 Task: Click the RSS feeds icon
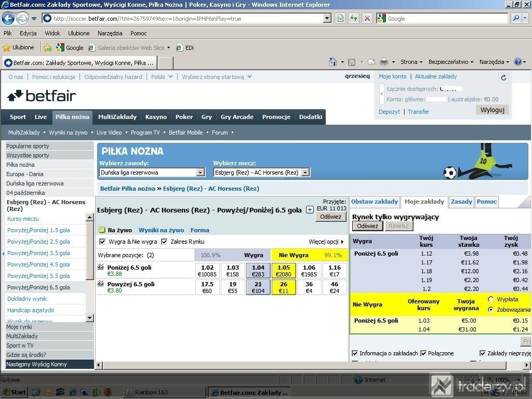tap(352, 62)
